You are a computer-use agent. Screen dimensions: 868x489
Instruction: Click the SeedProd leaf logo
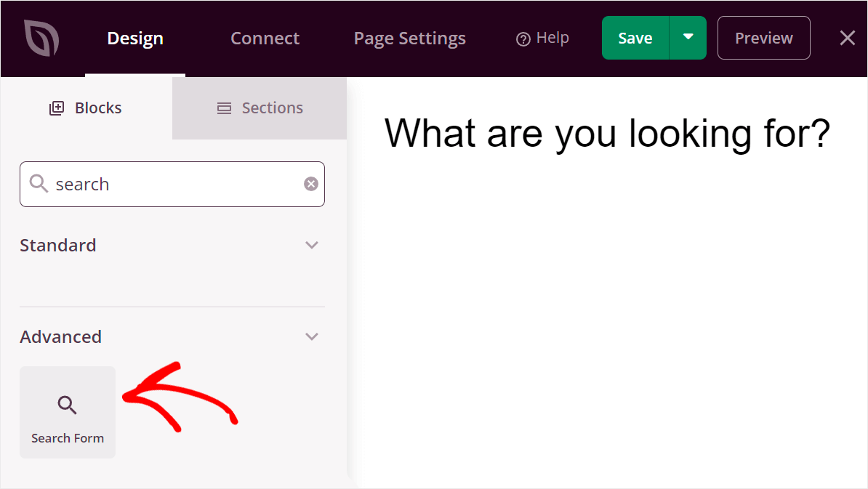[41, 38]
